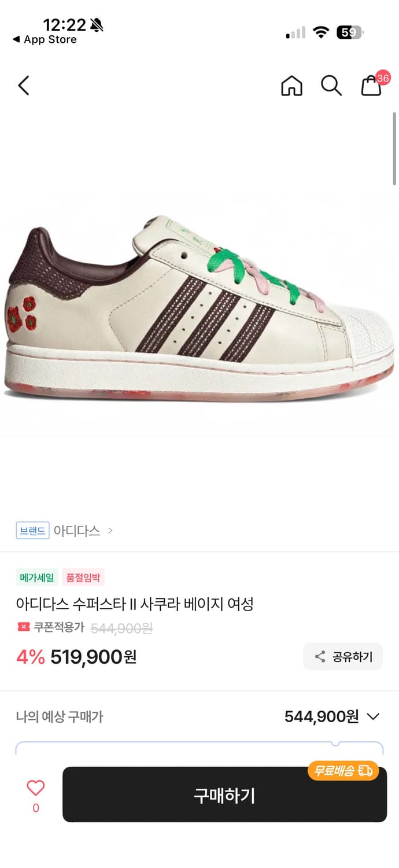Open the home icon
This screenshot has width=399, height=868.
[291, 86]
